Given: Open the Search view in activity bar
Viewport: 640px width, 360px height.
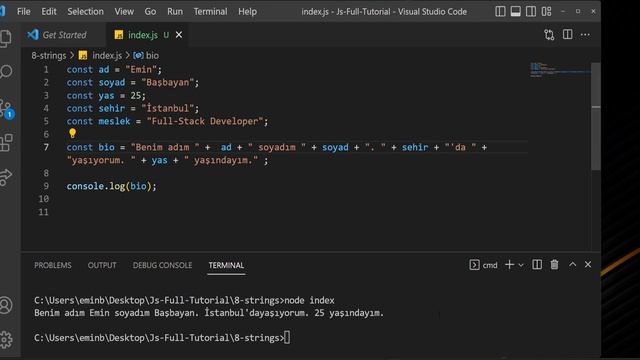Looking at the screenshot, I should click(x=6, y=72).
